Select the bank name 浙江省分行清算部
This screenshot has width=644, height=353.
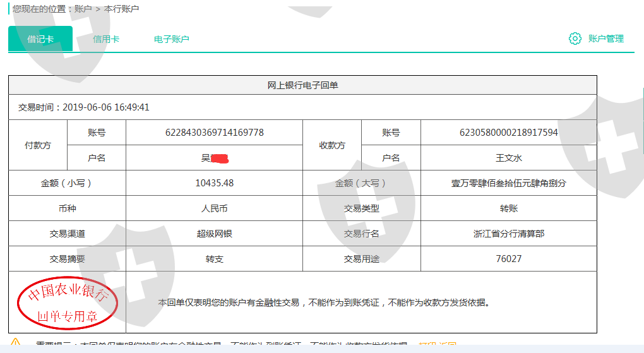(x=508, y=234)
